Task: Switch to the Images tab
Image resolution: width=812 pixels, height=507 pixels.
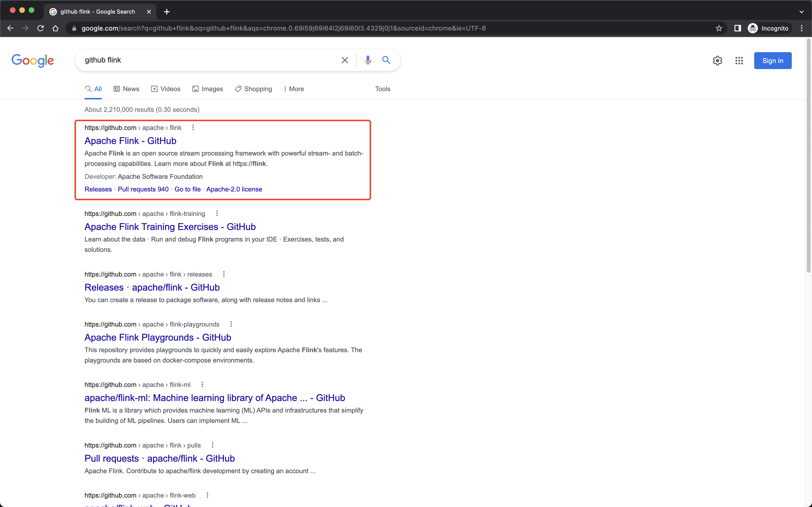Action: click(207, 89)
